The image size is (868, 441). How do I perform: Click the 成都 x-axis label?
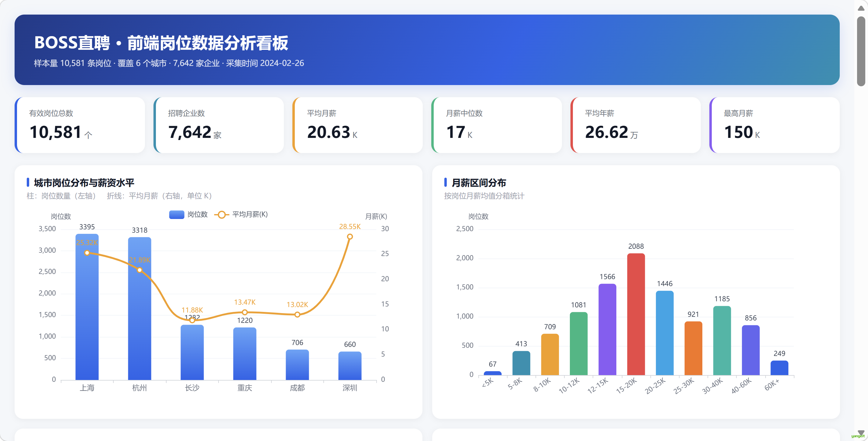[297, 388]
